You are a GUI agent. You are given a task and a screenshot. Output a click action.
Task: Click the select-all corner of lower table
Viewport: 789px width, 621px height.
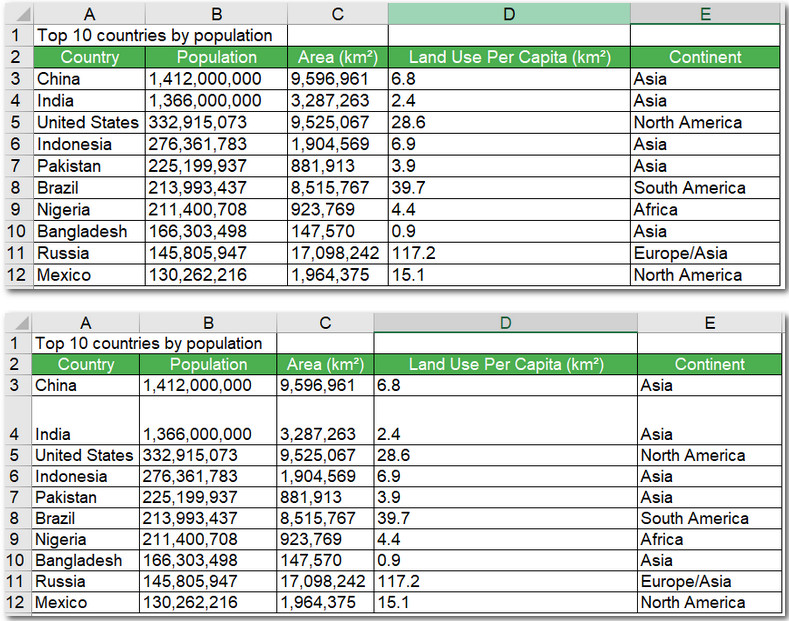tap(18, 323)
